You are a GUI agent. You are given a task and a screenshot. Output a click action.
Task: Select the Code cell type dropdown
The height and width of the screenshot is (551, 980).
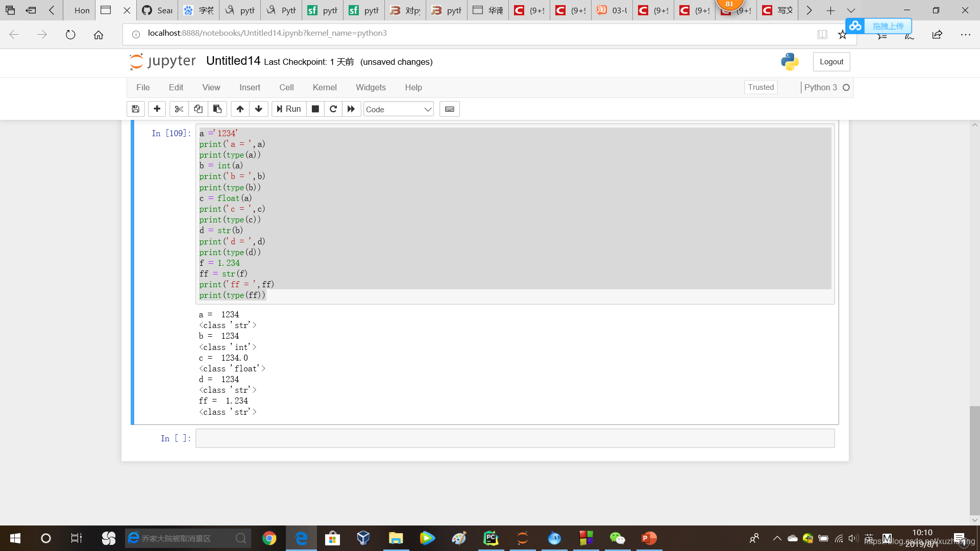tap(399, 109)
